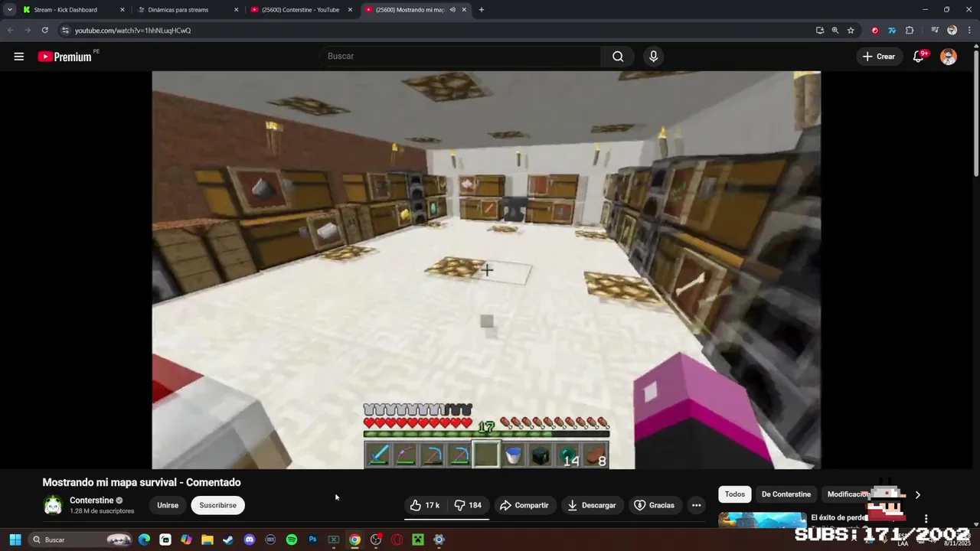Open the YouTube notifications bell
The width and height of the screenshot is (980, 551).
(919, 57)
